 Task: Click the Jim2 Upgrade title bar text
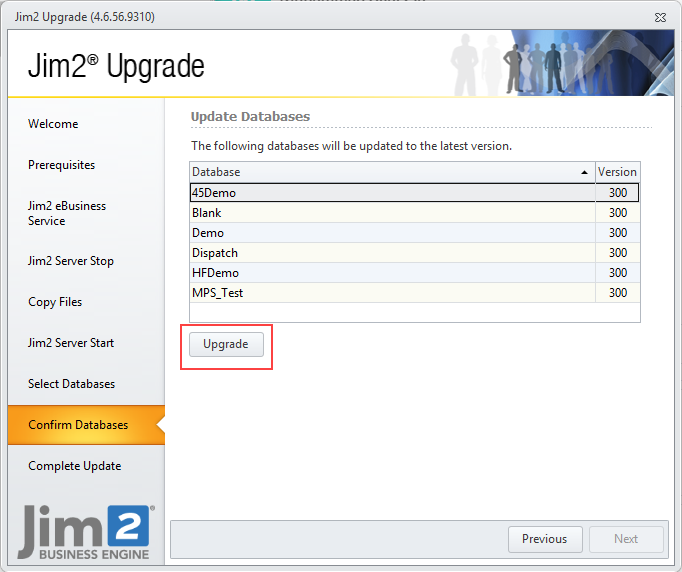click(85, 17)
